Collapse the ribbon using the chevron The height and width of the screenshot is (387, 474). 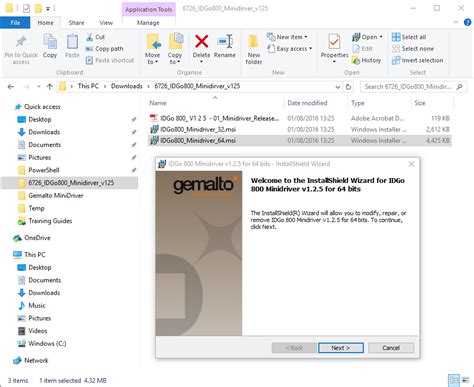click(456, 23)
